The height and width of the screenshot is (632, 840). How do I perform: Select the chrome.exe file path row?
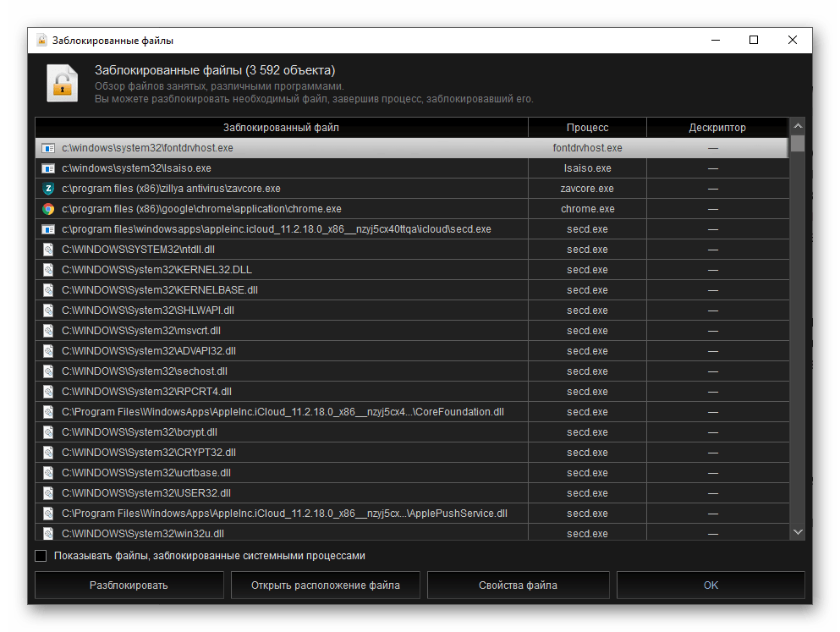(x=412, y=209)
